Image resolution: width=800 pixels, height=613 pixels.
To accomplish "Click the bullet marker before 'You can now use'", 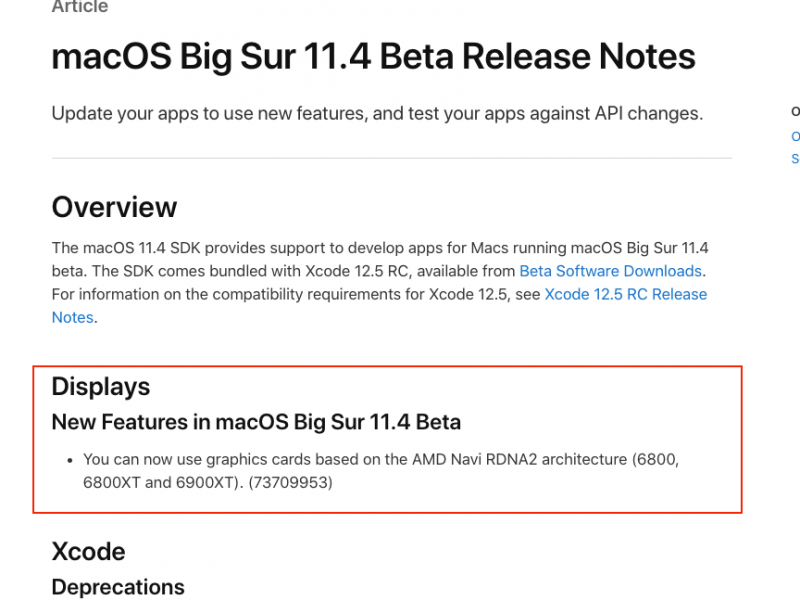I will click(71, 461).
